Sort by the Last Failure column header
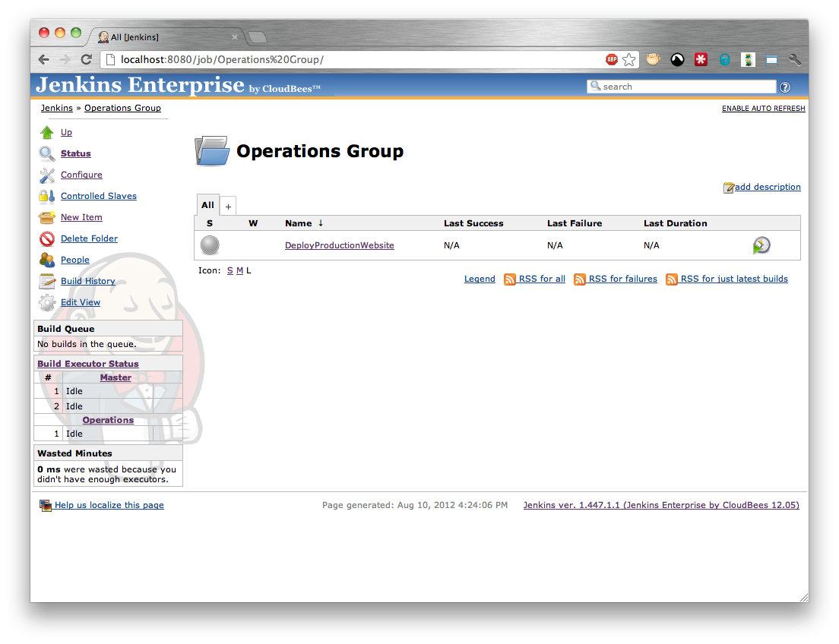The image size is (839, 644). [574, 223]
